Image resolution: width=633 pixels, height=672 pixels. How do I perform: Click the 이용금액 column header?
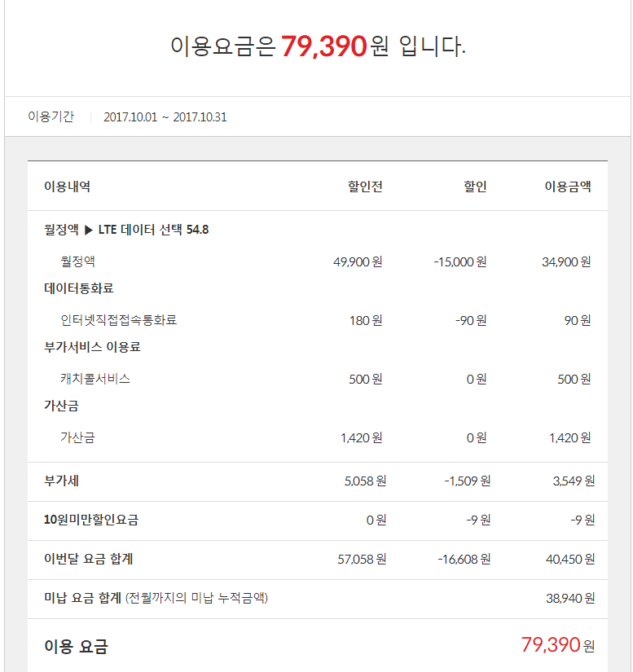[x=568, y=187]
